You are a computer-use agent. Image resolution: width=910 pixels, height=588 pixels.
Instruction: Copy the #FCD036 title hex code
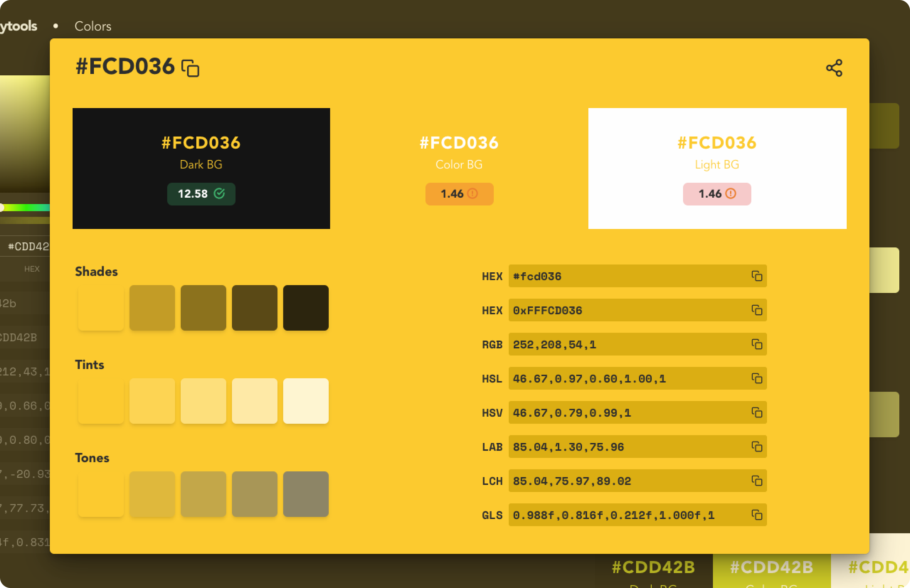[190, 68]
